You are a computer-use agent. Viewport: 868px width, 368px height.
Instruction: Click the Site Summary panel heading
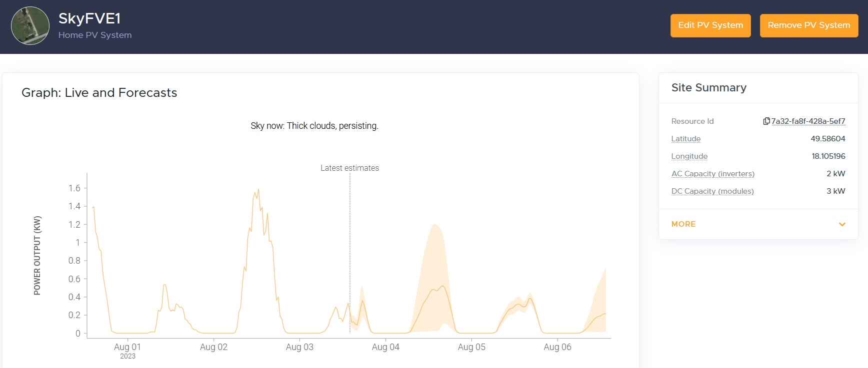[708, 88]
